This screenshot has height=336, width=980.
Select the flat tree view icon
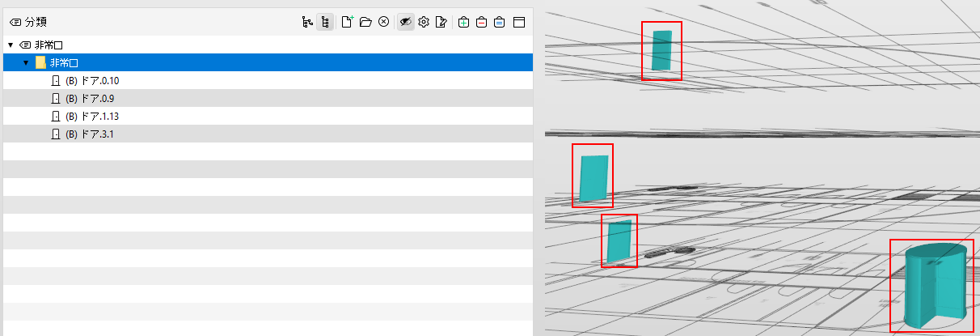click(x=324, y=23)
